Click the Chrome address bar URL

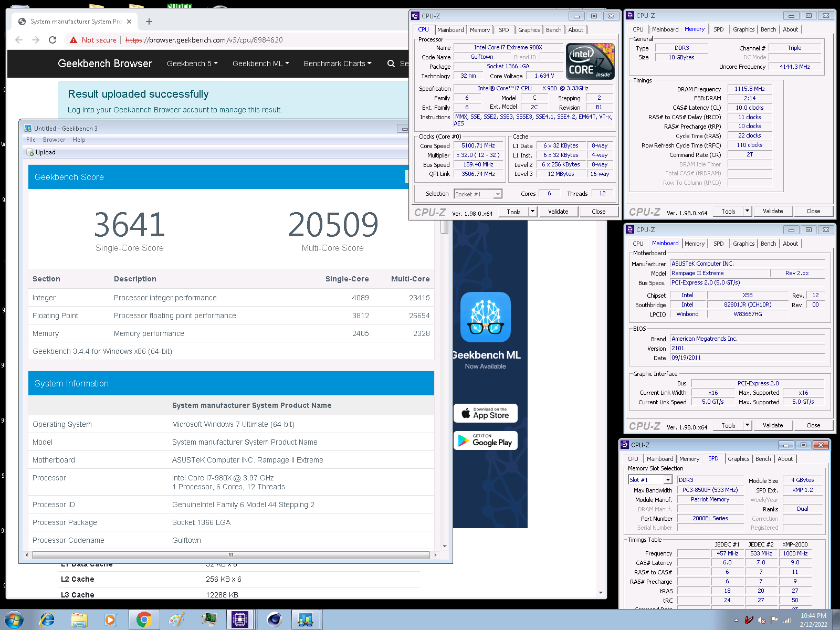point(204,40)
